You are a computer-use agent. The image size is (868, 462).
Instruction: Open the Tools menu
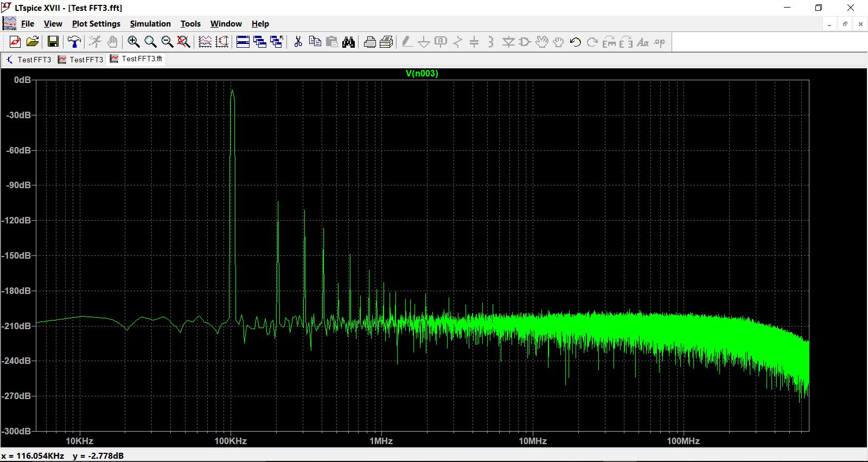[190, 24]
